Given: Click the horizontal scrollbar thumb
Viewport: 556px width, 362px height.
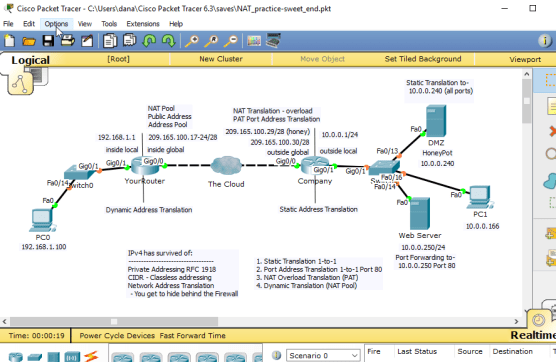Looking at the screenshot, I should point(114,322).
